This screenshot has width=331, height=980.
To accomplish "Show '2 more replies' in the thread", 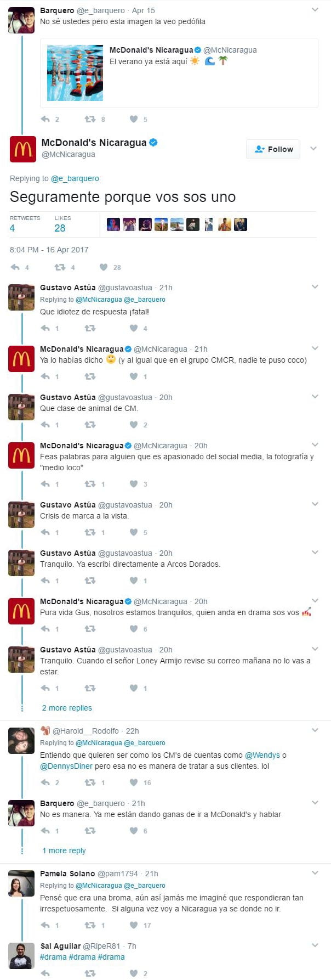I will pos(67,708).
